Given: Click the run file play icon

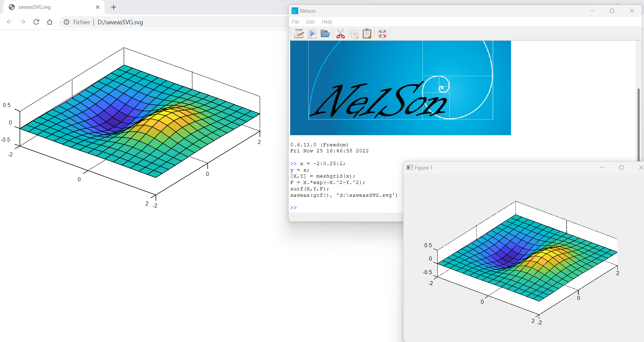Looking at the screenshot, I should point(312,34).
